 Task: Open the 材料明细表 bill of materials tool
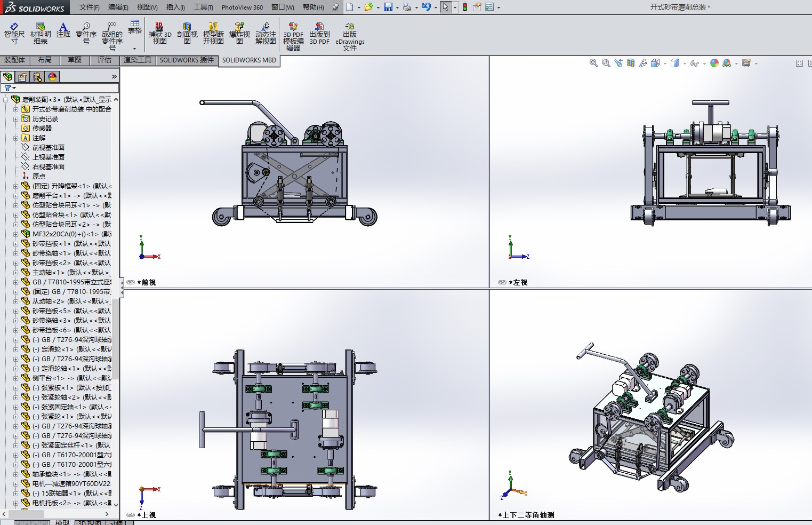(x=41, y=34)
